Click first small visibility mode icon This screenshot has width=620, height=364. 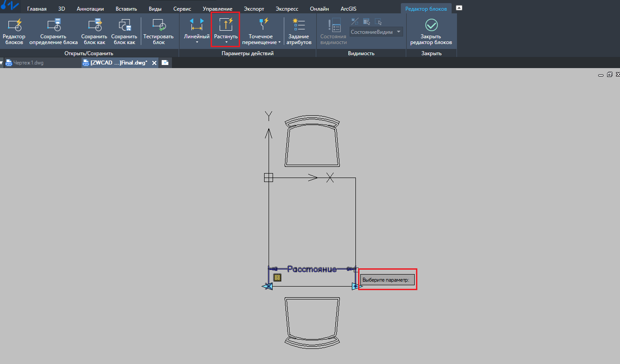pyautogui.click(x=355, y=21)
